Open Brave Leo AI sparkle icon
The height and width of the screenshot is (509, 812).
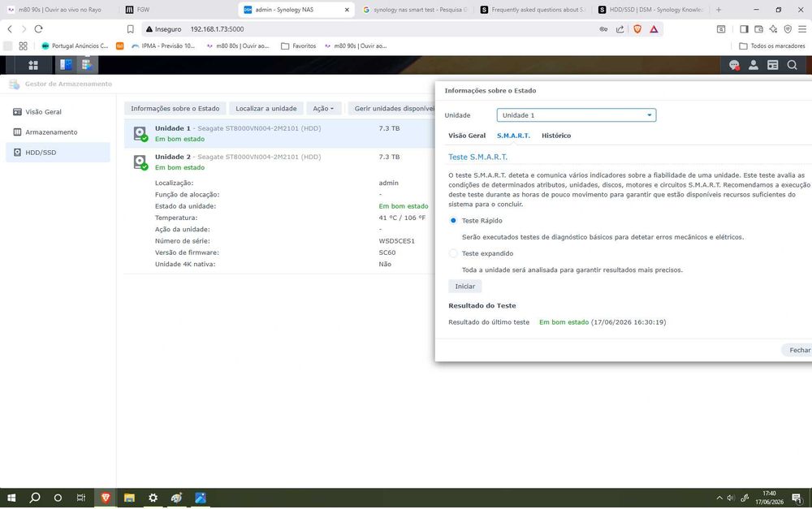[773, 29]
